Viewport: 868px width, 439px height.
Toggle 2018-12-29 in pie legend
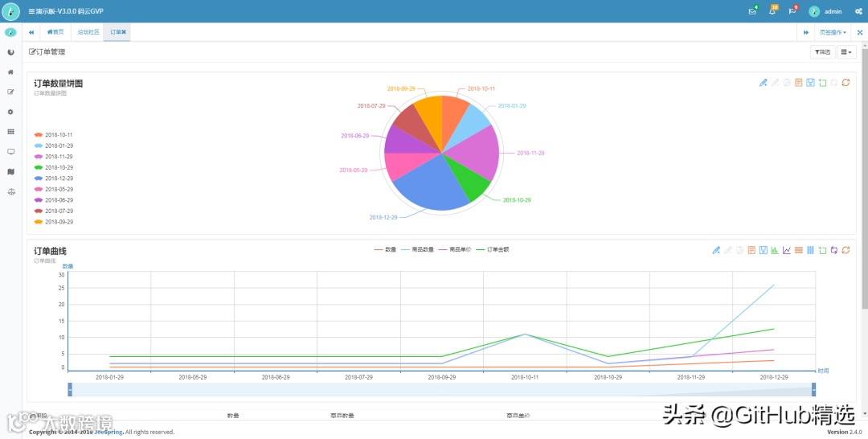click(53, 178)
